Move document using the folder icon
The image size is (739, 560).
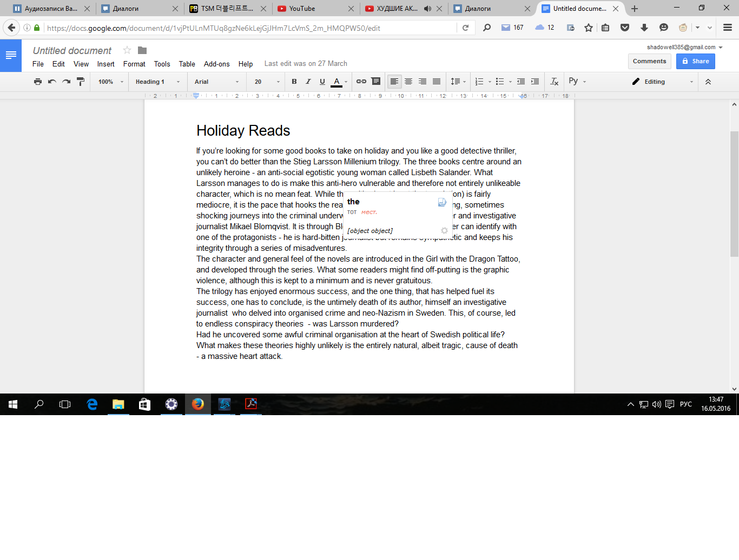pyautogui.click(x=142, y=50)
